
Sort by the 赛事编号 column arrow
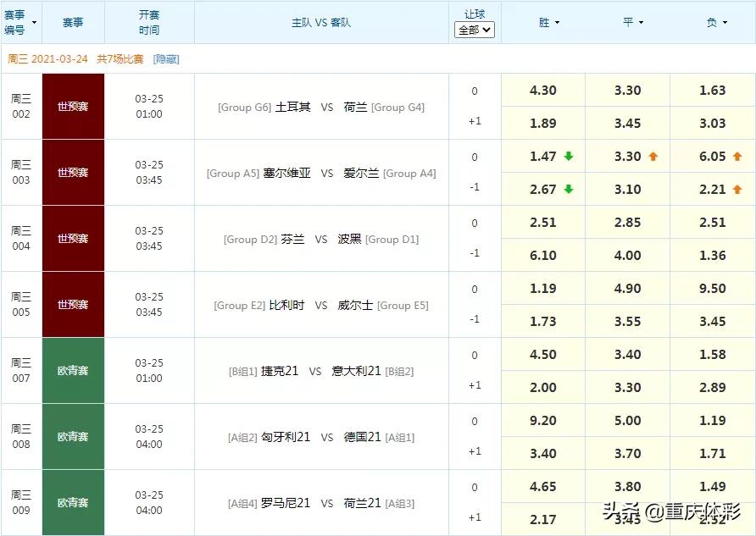[34, 23]
